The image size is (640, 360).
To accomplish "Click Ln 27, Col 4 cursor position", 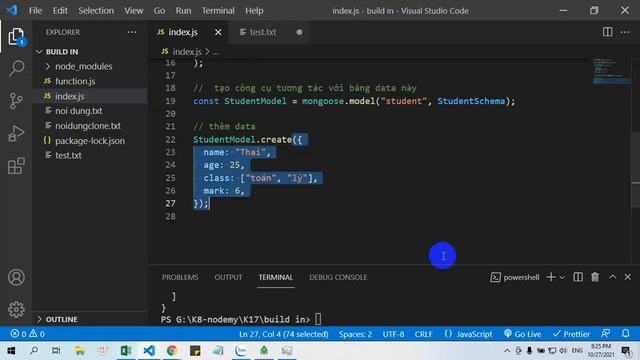I will click(x=284, y=334).
